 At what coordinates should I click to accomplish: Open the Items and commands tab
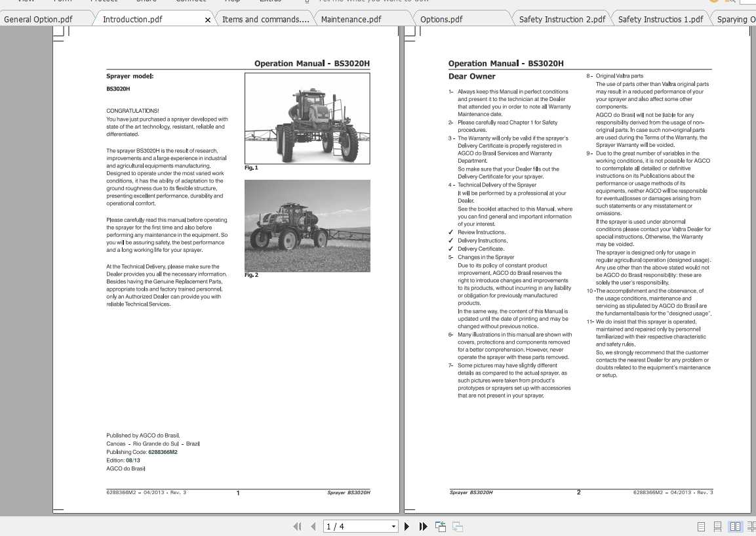(x=266, y=19)
